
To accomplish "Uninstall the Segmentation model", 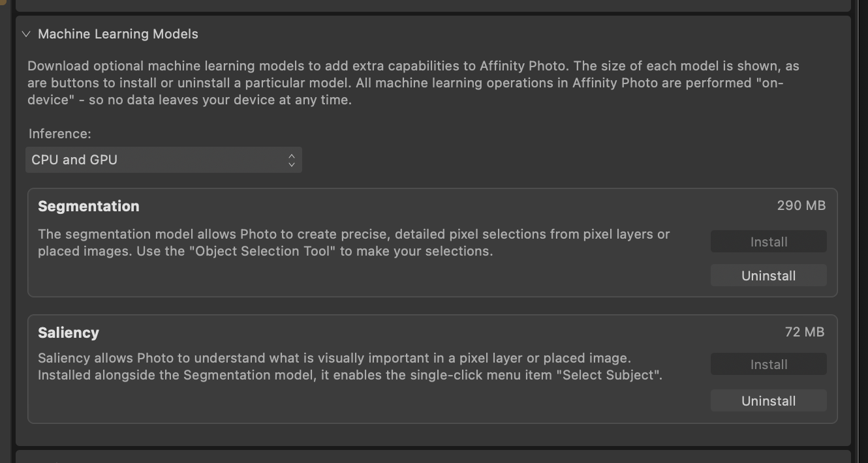I will tap(769, 275).
